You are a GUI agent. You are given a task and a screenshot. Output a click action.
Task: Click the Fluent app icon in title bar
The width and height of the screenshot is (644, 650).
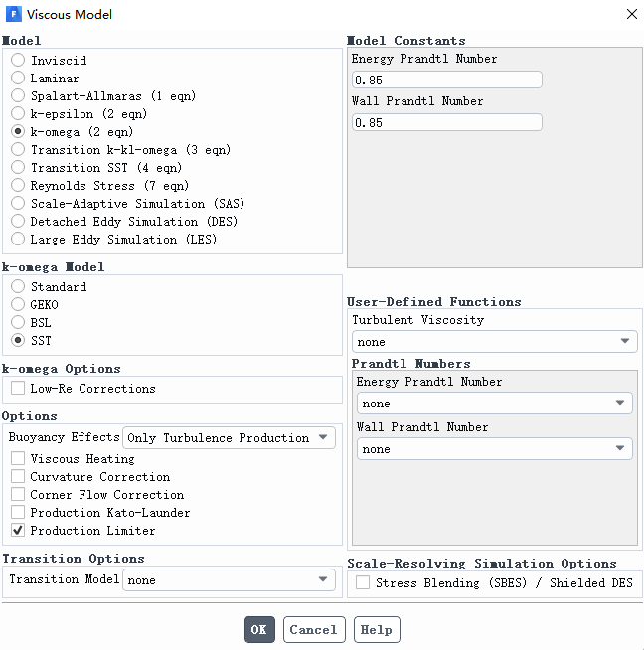point(14,14)
